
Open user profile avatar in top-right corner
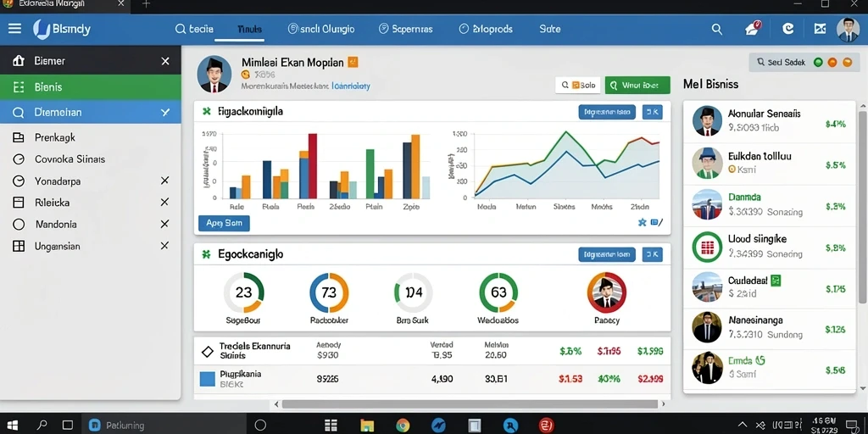pyautogui.click(x=848, y=30)
